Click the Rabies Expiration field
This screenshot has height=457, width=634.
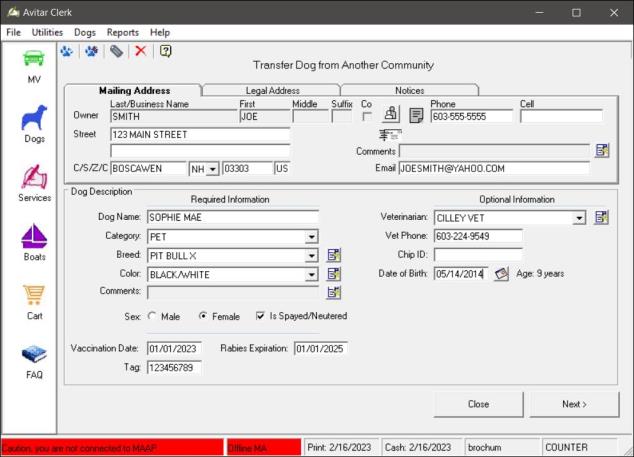[x=321, y=348]
